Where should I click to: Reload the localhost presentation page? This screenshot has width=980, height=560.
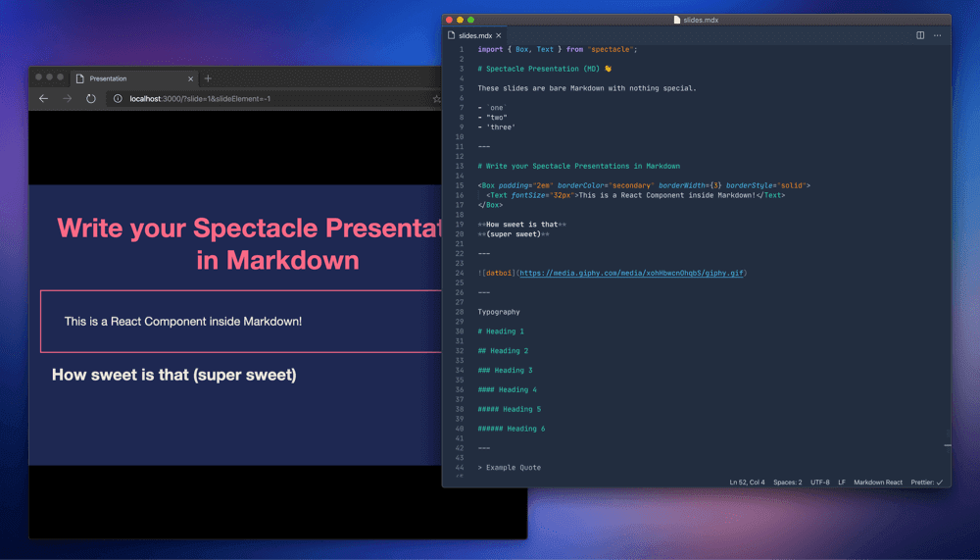(x=90, y=99)
